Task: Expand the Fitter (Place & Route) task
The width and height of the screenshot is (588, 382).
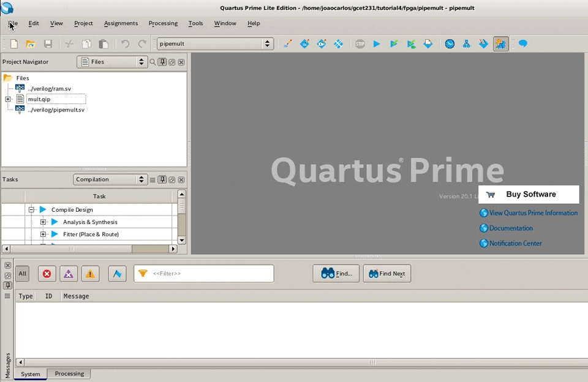Action: tap(43, 234)
